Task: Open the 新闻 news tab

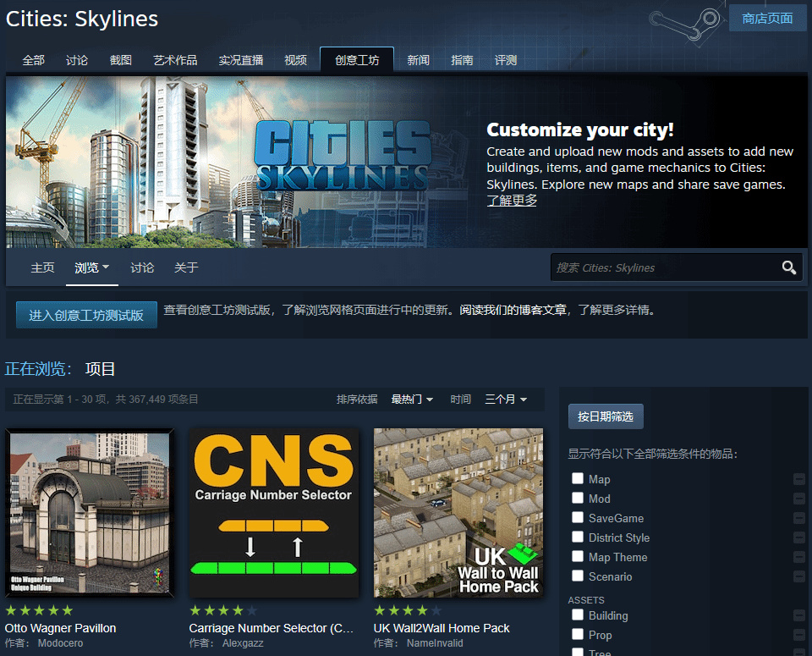Action: click(418, 60)
